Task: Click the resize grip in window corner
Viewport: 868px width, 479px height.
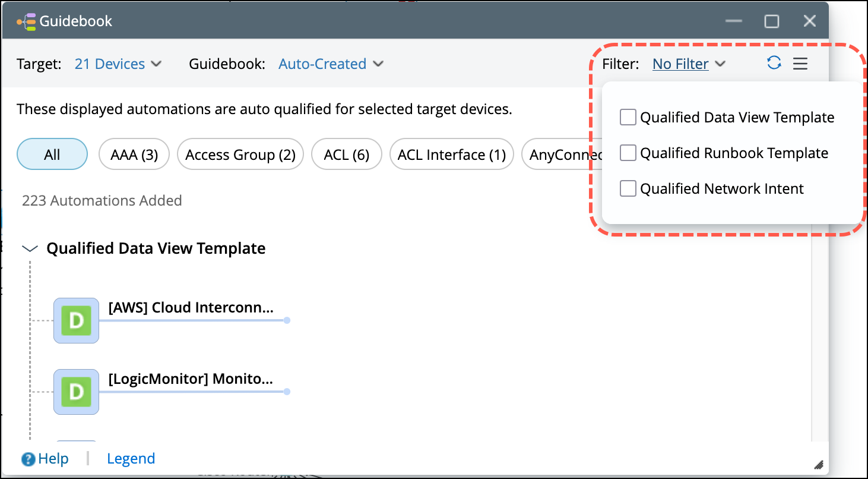Action: 818,465
